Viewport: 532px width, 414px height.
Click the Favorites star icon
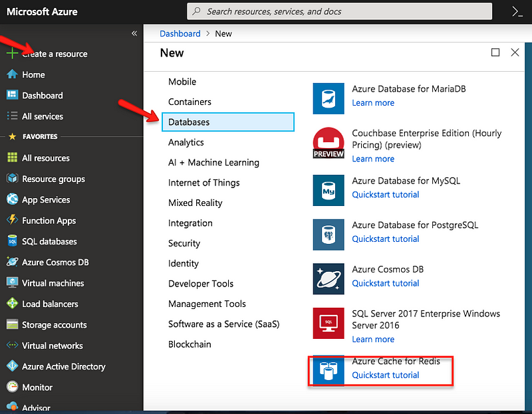12,136
